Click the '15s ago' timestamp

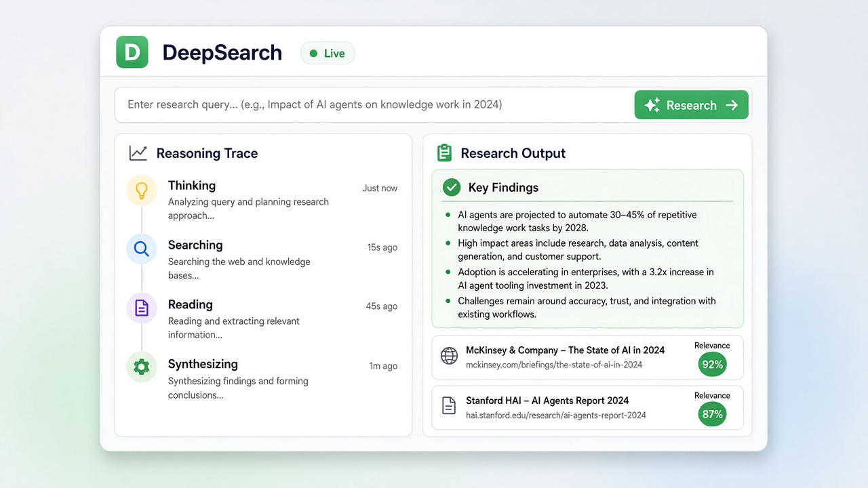coord(382,247)
